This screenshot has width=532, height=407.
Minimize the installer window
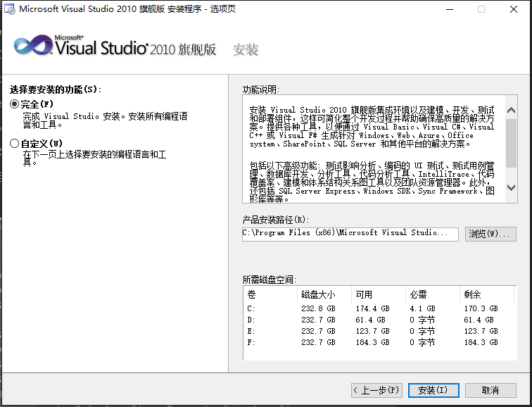450,9
